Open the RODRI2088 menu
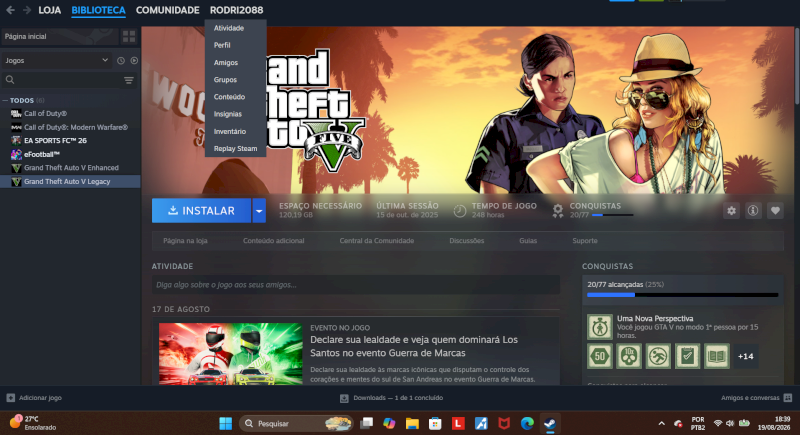The image size is (800, 435). [x=237, y=10]
